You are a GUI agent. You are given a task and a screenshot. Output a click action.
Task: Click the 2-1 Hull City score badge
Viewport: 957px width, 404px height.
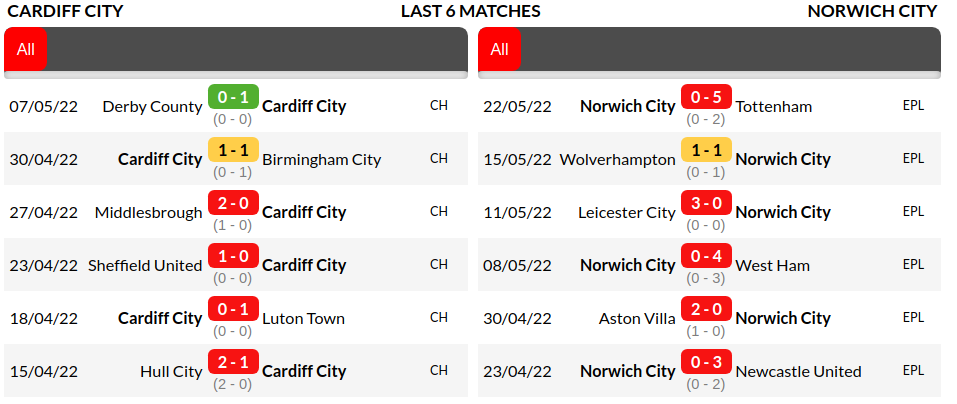(x=233, y=363)
